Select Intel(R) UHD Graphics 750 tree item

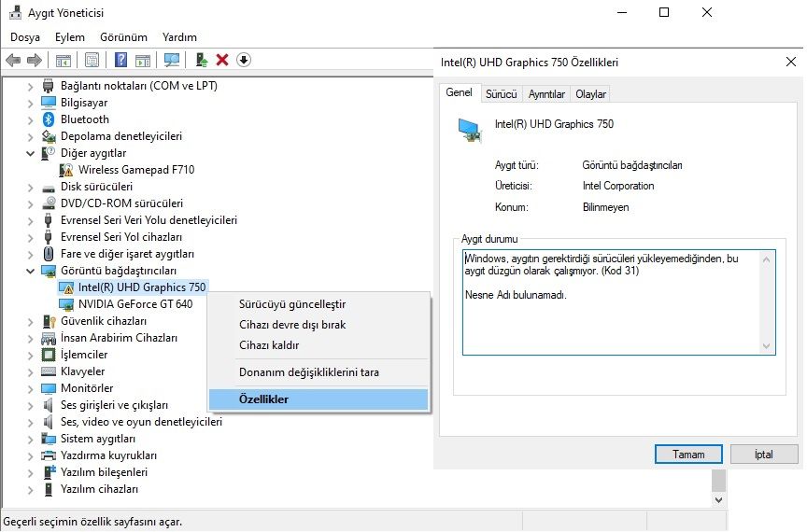coord(142,287)
